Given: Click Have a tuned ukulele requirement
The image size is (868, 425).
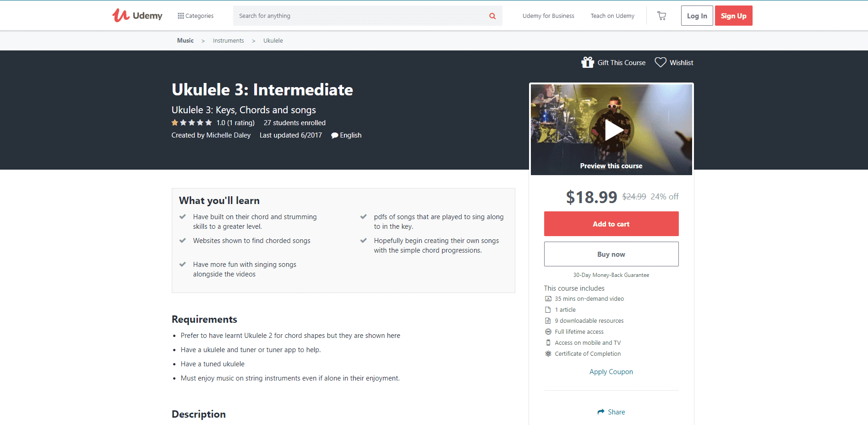Looking at the screenshot, I should click(213, 364).
